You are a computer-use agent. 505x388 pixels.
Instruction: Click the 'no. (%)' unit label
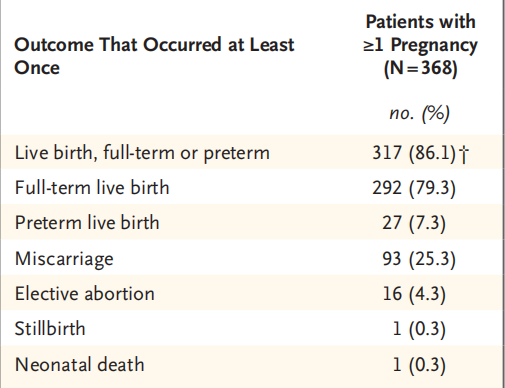pyautogui.click(x=420, y=114)
